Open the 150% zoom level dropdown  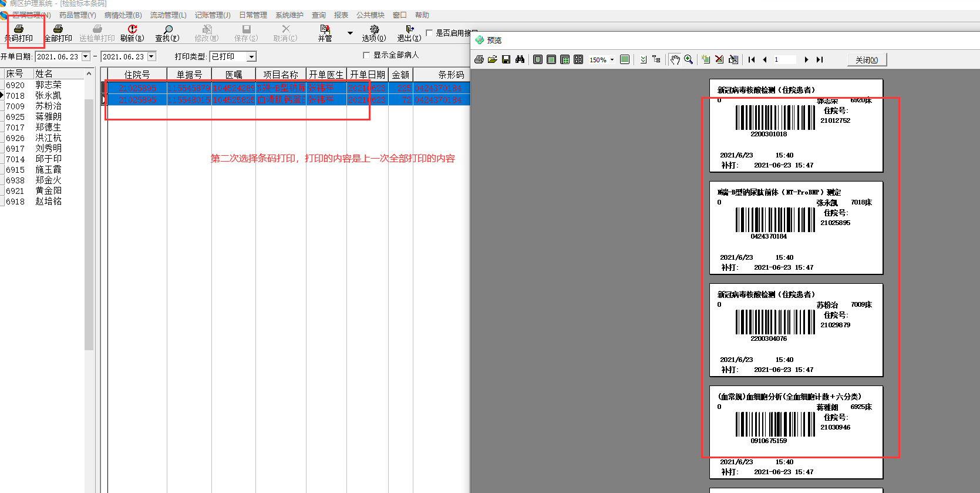612,59
